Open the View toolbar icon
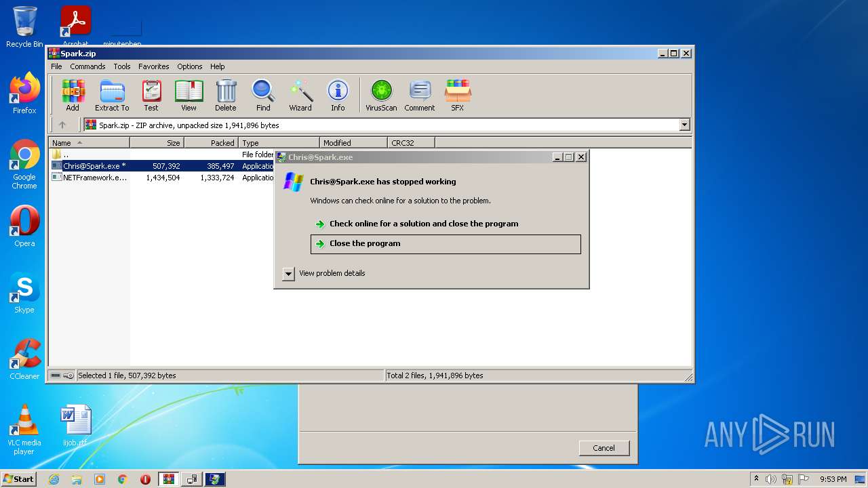 pyautogui.click(x=189, y=95)
